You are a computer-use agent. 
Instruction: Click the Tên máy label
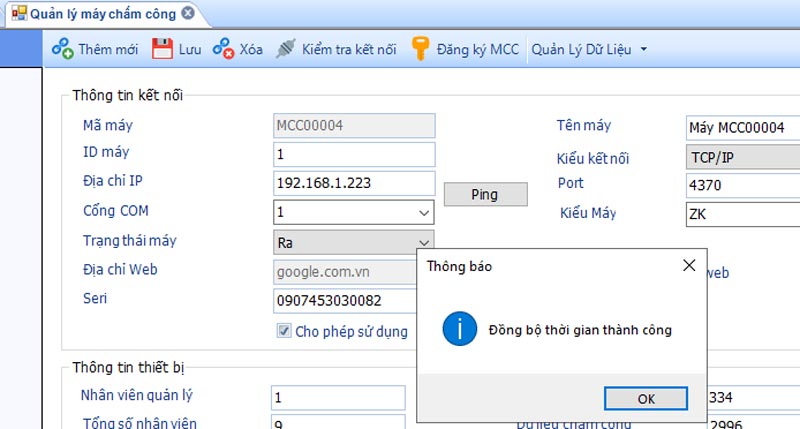[584, 125]
